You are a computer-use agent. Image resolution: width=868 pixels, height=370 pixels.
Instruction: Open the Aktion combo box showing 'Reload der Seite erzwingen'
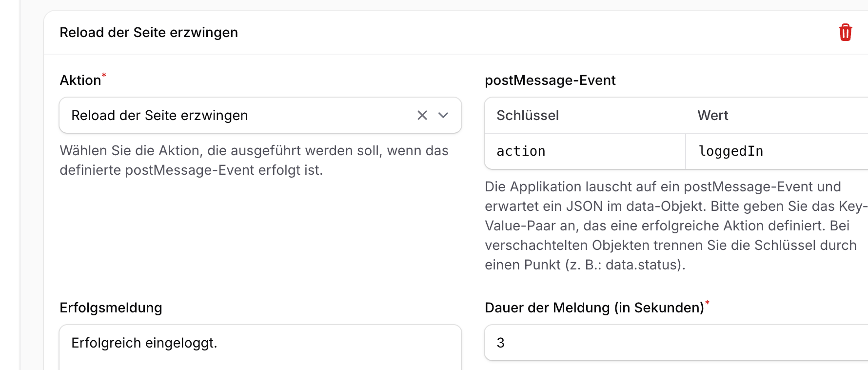(x=260, y=115)
